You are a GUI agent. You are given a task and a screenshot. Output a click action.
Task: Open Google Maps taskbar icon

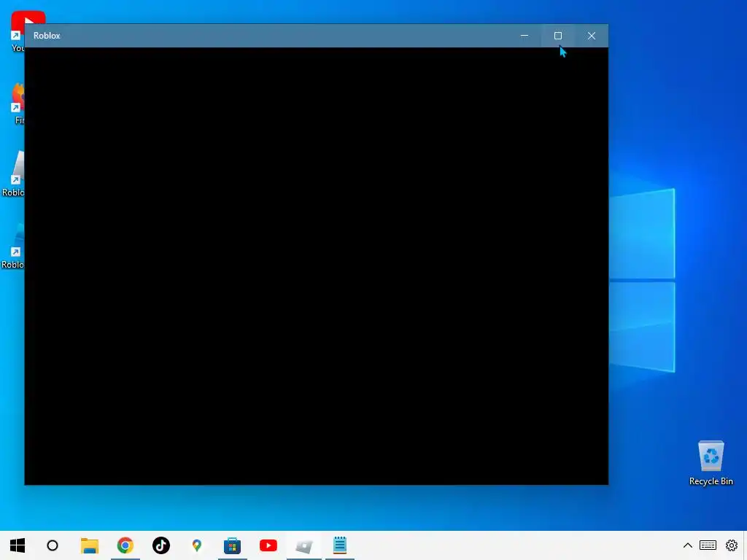[197, 545]
